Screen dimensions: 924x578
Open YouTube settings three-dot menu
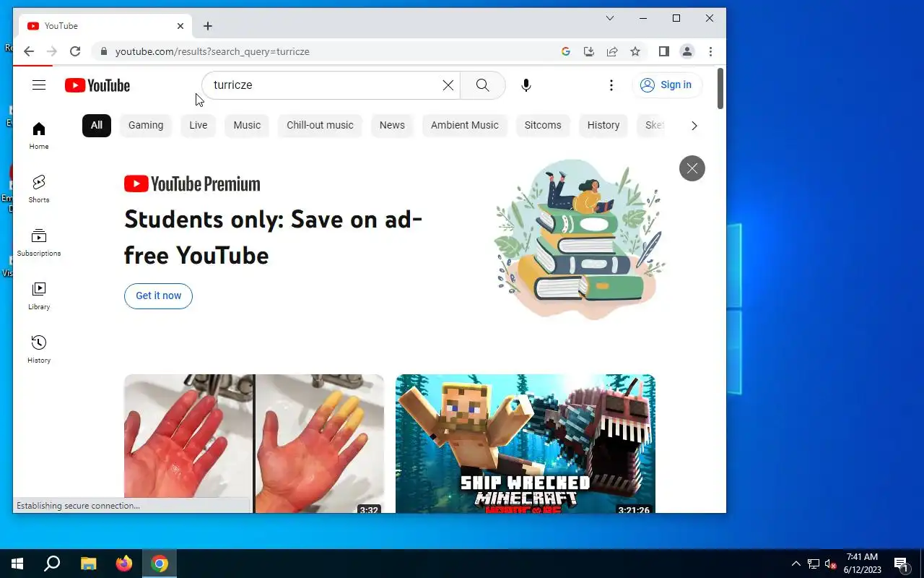click(x=611, y=85)
